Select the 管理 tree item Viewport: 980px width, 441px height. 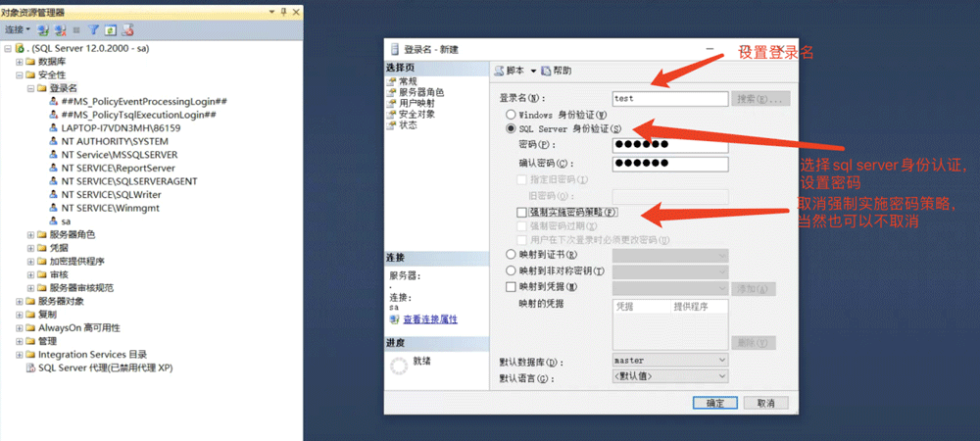pos(47,341)
